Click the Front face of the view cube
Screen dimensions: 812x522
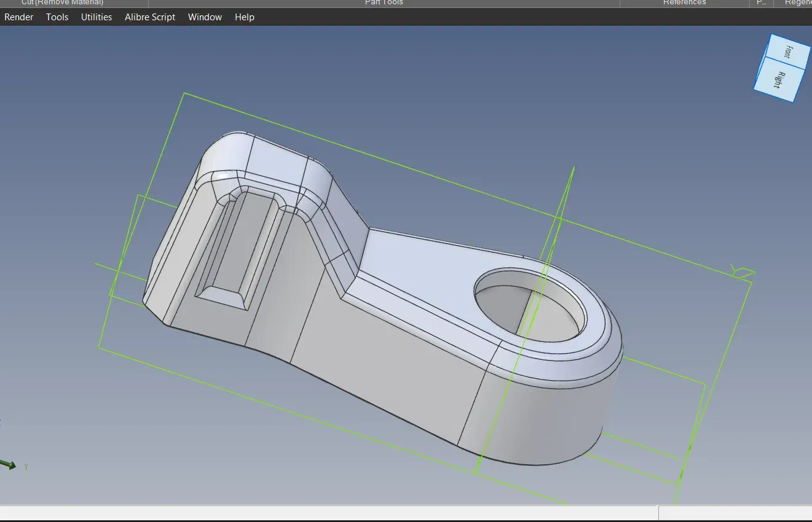pyautogui.click(x=787, y=52)
